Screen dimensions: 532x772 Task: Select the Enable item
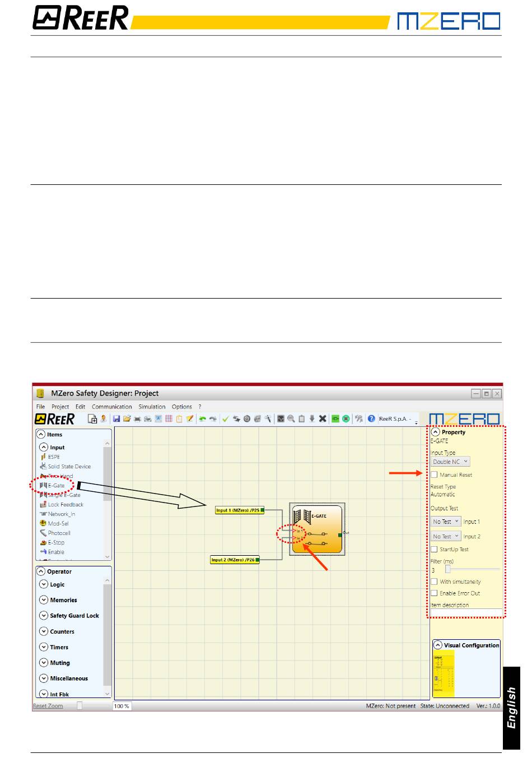52,552
